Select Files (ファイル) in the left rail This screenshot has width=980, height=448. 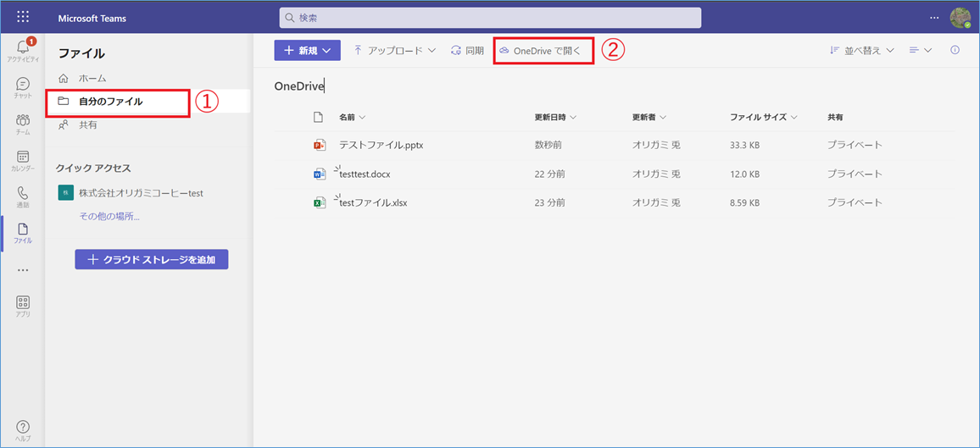tap(23, 234)
